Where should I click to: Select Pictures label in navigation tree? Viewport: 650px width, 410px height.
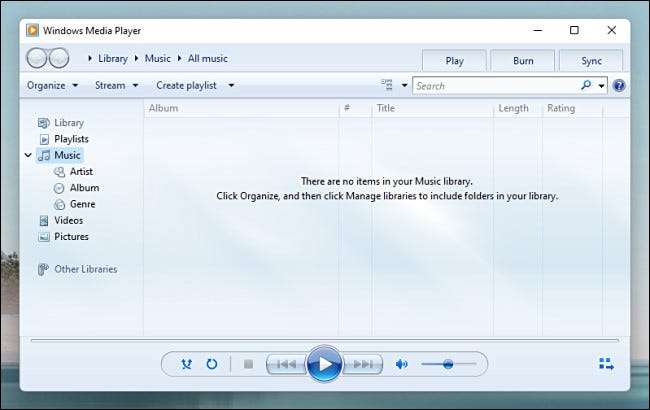[71, 237]
